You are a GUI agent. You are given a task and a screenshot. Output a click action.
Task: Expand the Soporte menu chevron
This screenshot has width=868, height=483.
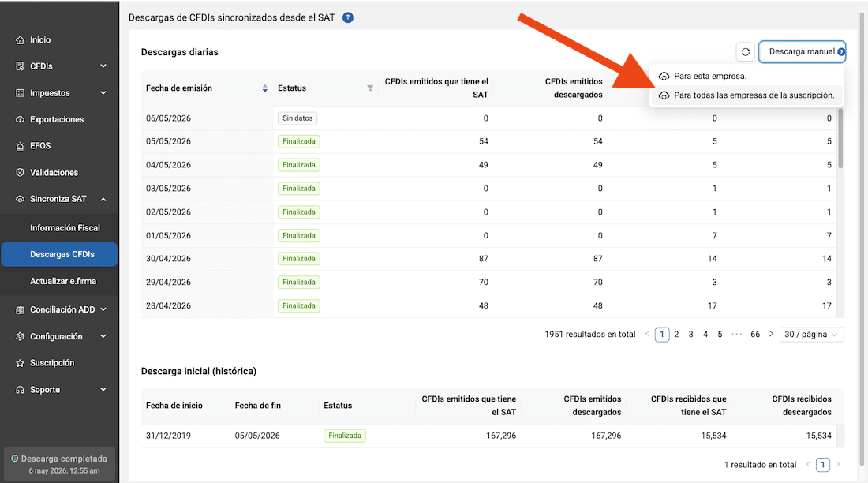point(103,389)
